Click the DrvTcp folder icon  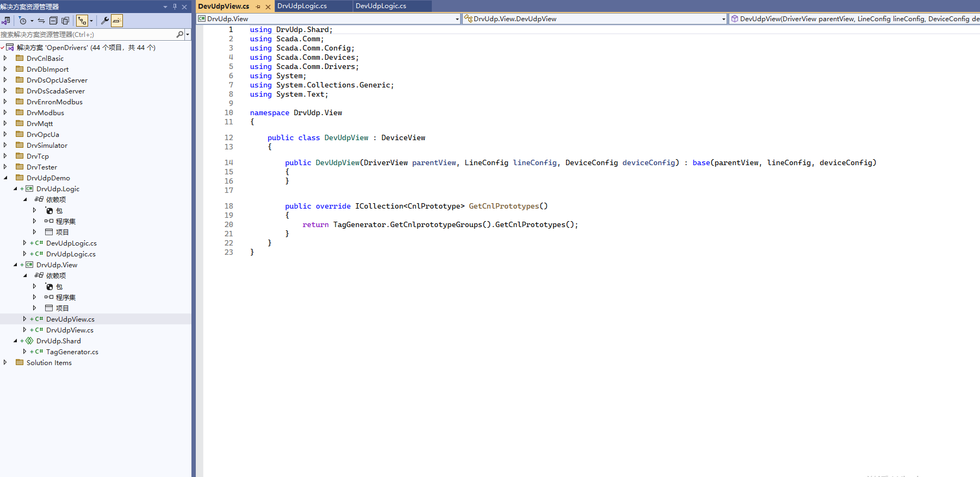pyautogui.click(x=20, y=156)
